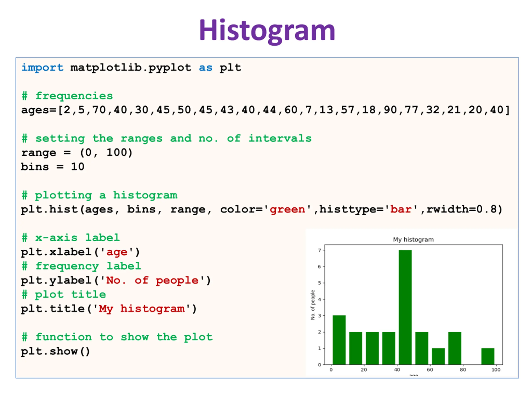Click the plt.xlabel('age') line
The height and width of the screenshot is (399, 532).
(80, 252)
